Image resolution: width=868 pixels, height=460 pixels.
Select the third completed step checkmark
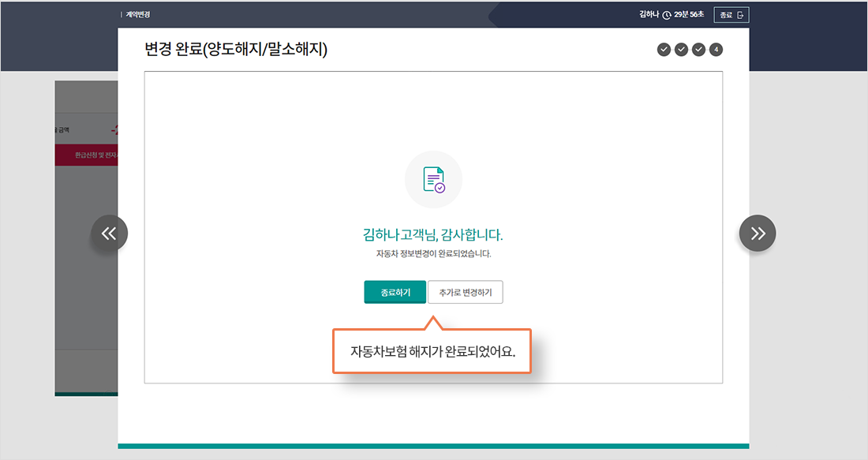click(x=698, y=50)
